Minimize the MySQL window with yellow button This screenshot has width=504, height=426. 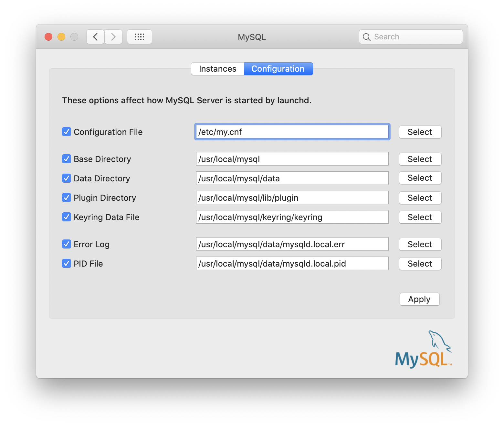[61, 37]
